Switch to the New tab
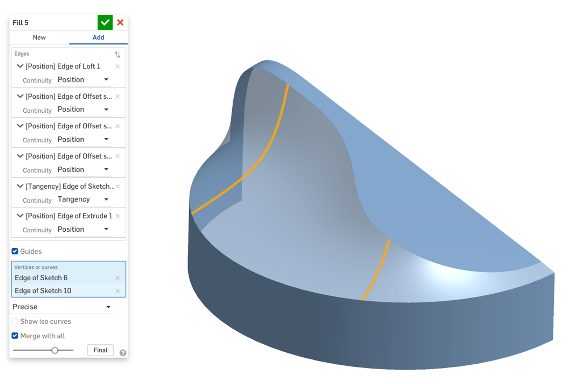Viewport: 588px width, 384px height. 39,38
